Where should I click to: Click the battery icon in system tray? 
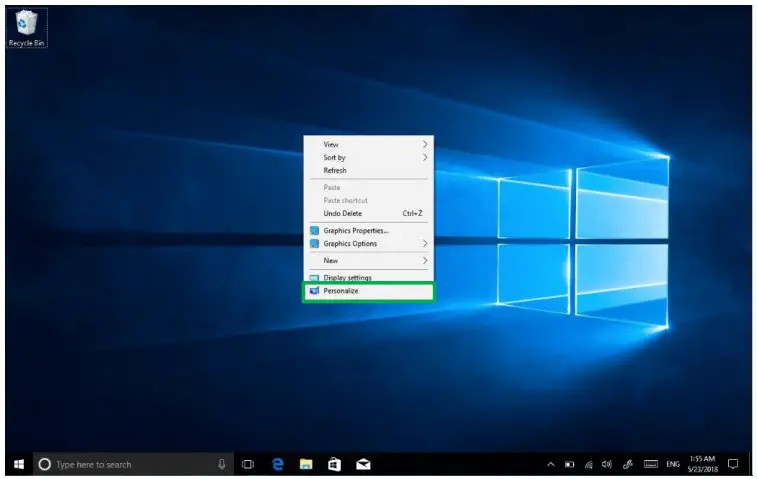570,465
